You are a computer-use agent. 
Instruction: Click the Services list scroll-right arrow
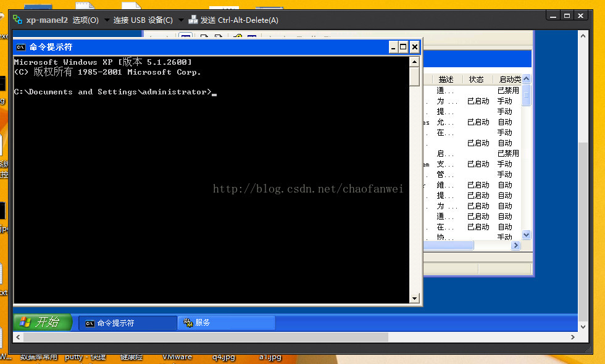coord(516,246)
